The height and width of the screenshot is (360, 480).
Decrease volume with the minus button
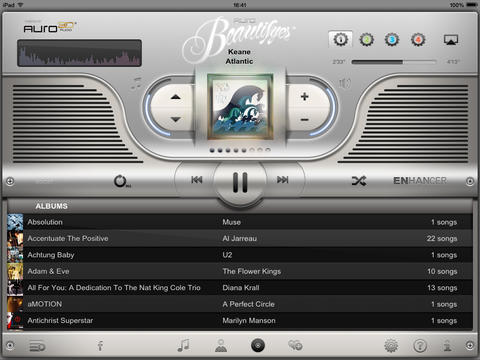tap(304, 120)
